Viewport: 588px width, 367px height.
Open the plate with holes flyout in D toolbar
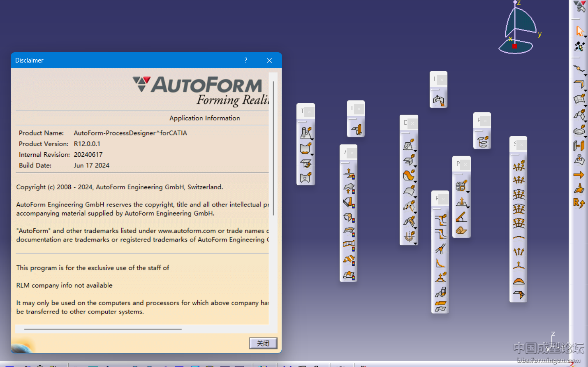click(409, 145)
